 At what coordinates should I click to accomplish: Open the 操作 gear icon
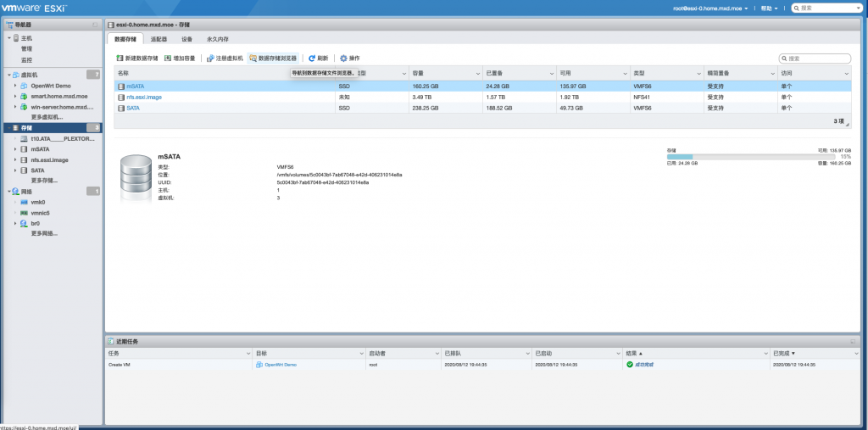point(343,59)
